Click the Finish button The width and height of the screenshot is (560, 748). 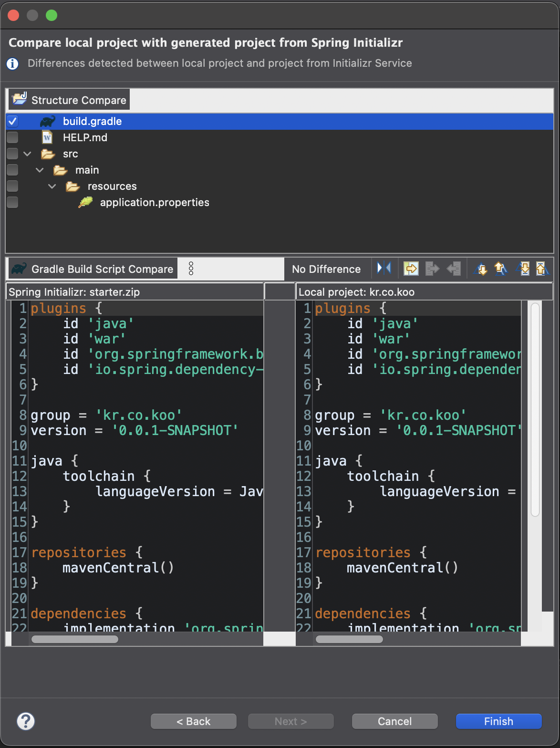pyautogui.click(x=498, y=721)
